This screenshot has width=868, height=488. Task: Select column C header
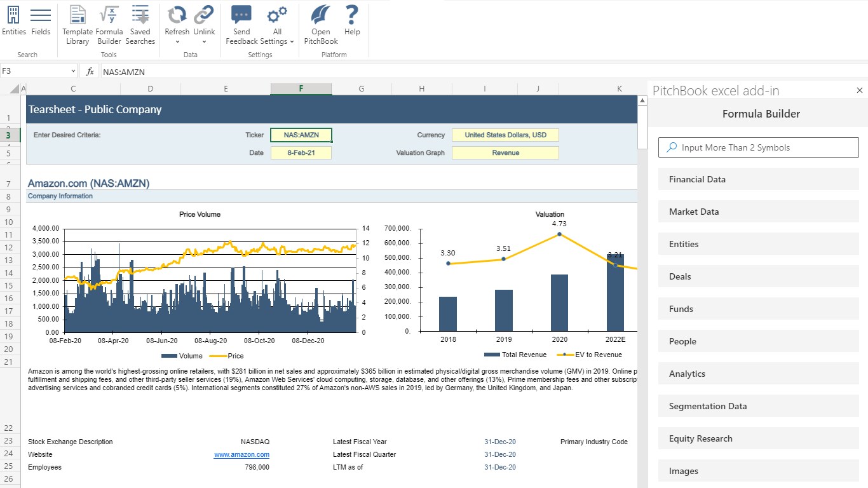pyautogui.click(x=73, y=89)
